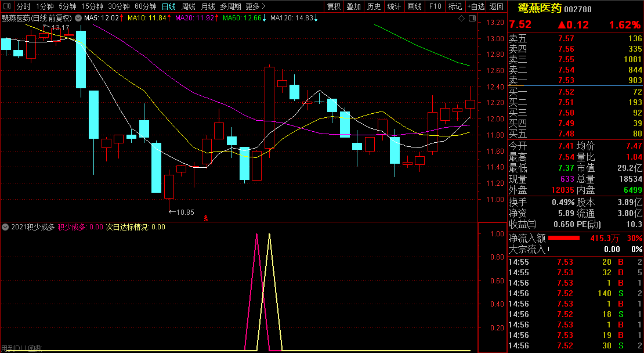The height and width of the screenshot is (353, 644).
Task: Click the MA5 moving average label
Action: (102, 18)
